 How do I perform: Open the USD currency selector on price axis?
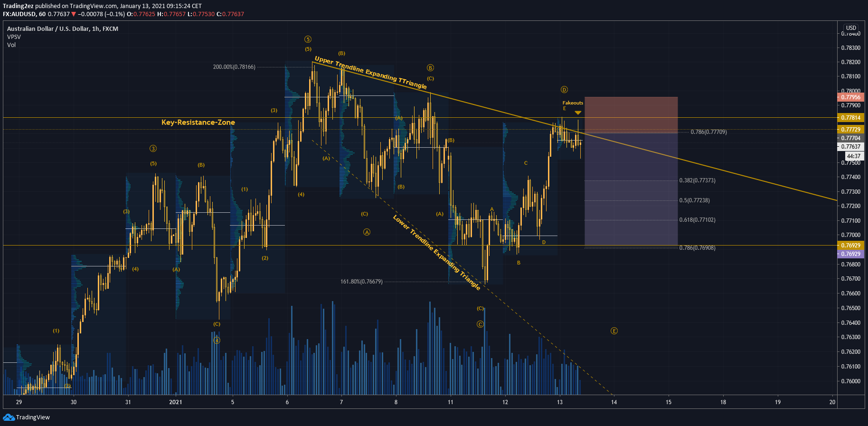tap(851, 28)
